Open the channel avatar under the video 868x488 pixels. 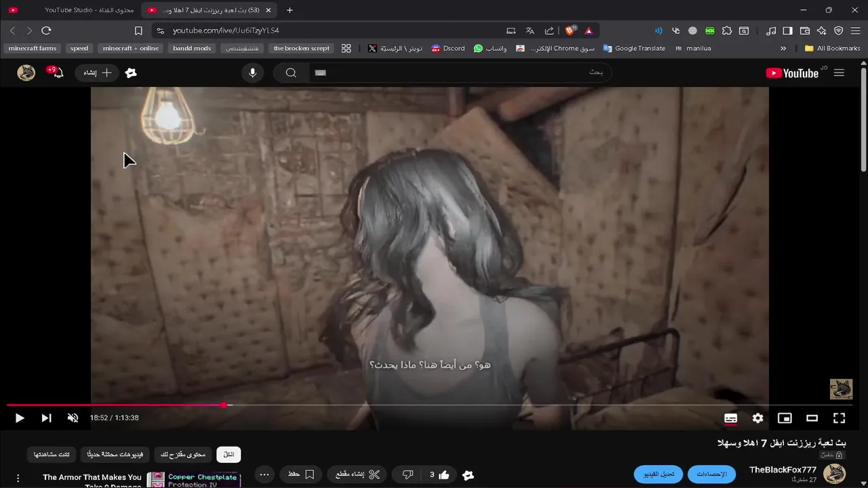click(x=834, y=474)
